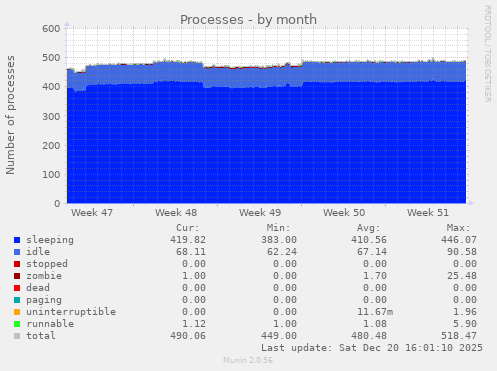Click sleeping average value 410.56
Image resolution: width=497 pixels, height=371 pixels.
[369, 240]
